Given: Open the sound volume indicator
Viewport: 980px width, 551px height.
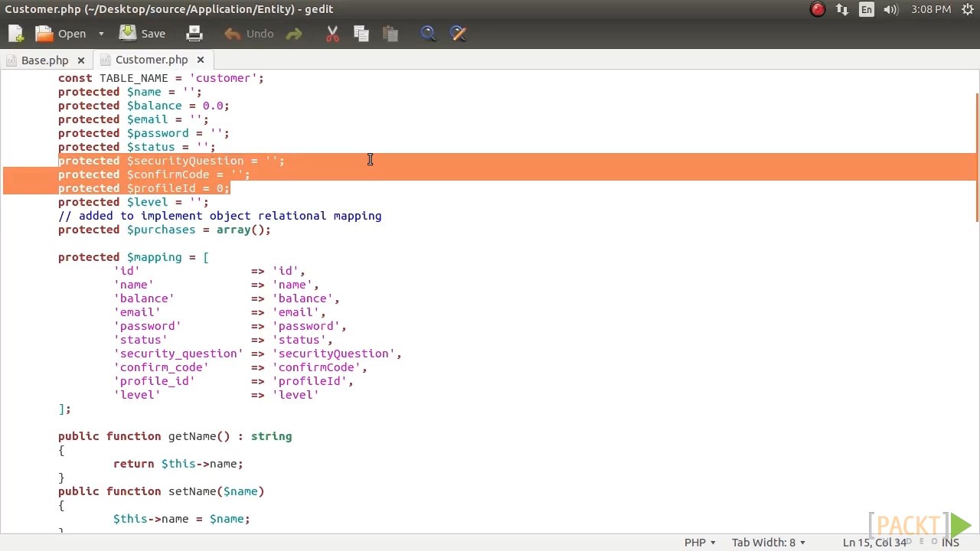Looking at the screenshot, I should pos(891,9).
